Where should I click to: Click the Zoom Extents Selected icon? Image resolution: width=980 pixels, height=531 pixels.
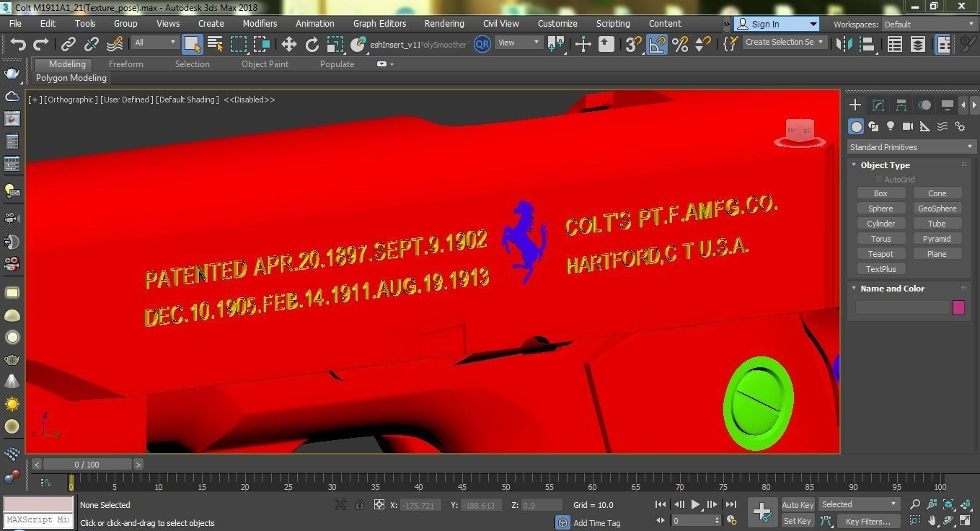coord(949,504)
